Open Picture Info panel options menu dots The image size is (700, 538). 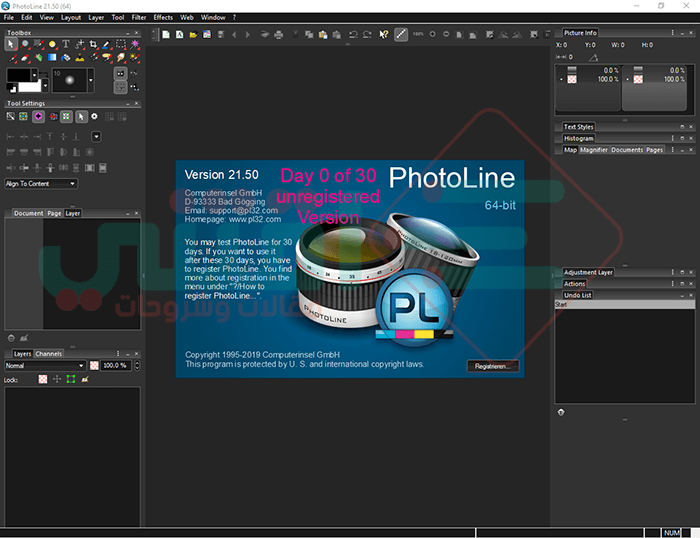[x=672, y=33]
